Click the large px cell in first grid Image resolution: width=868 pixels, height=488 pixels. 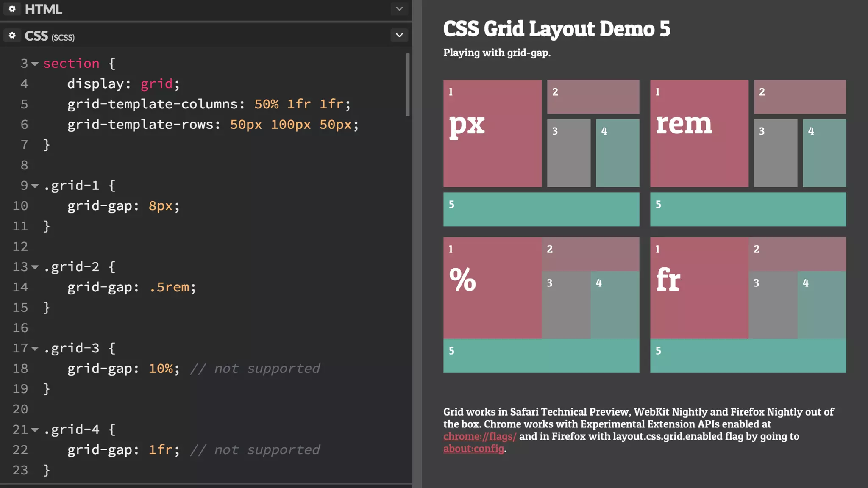click(x=492, y=133)
